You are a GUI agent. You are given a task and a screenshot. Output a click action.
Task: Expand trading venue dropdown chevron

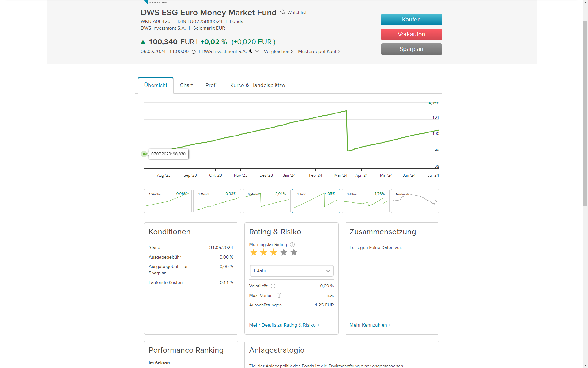[257, 51]
